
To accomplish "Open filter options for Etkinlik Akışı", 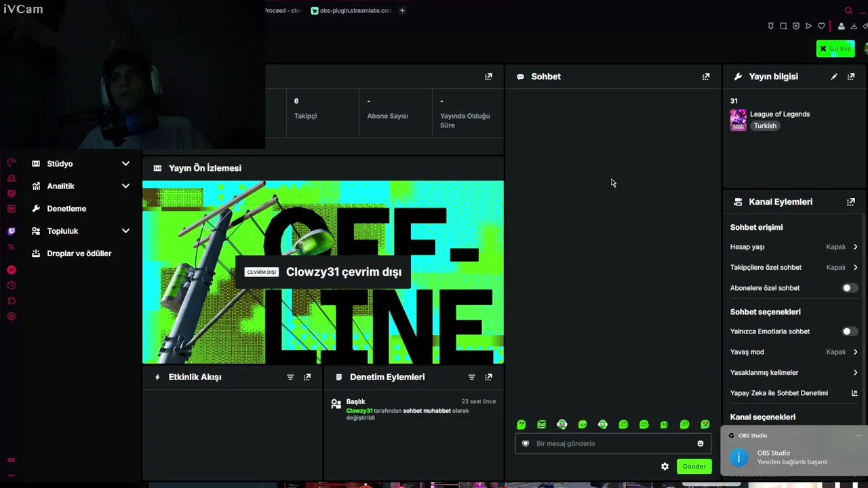I will click(x=290, y=377).
